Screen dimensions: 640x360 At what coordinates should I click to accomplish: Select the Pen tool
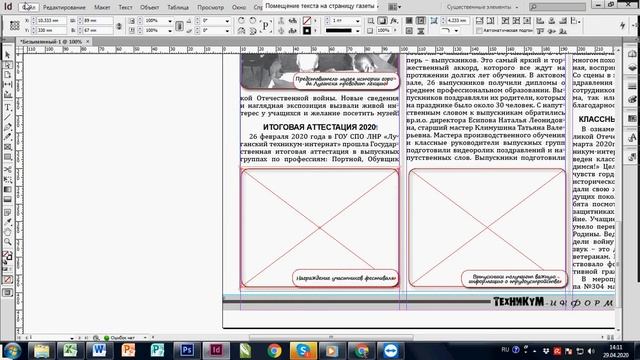[8, 127]
